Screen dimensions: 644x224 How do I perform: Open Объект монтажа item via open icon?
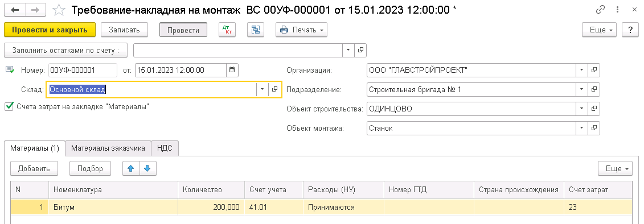(x=594, y=128)
